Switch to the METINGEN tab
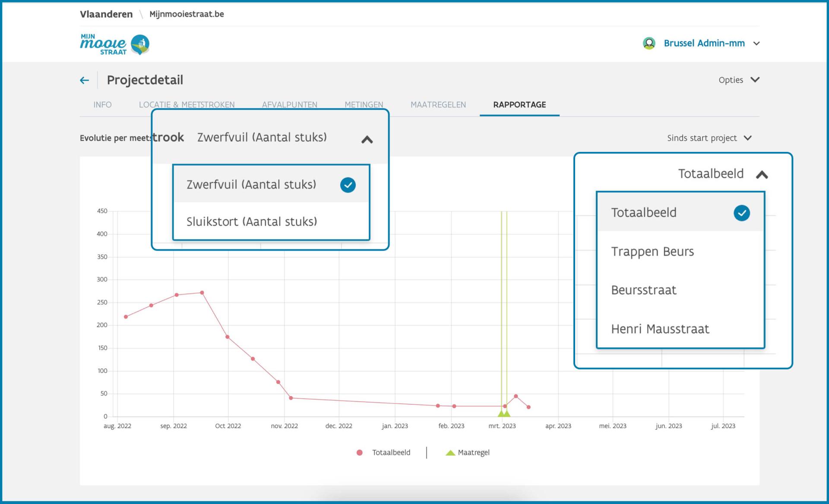This screenshot has height=504, width=829. pos(364,105)
